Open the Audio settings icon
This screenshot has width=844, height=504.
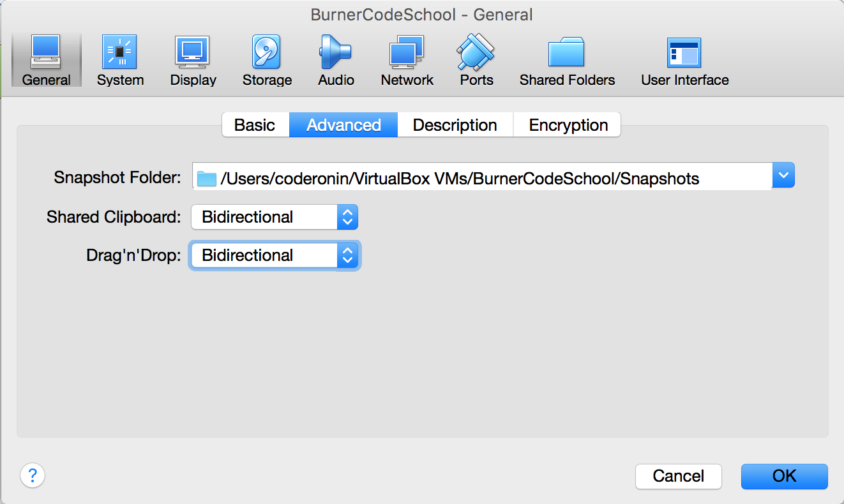click(336, 60)
